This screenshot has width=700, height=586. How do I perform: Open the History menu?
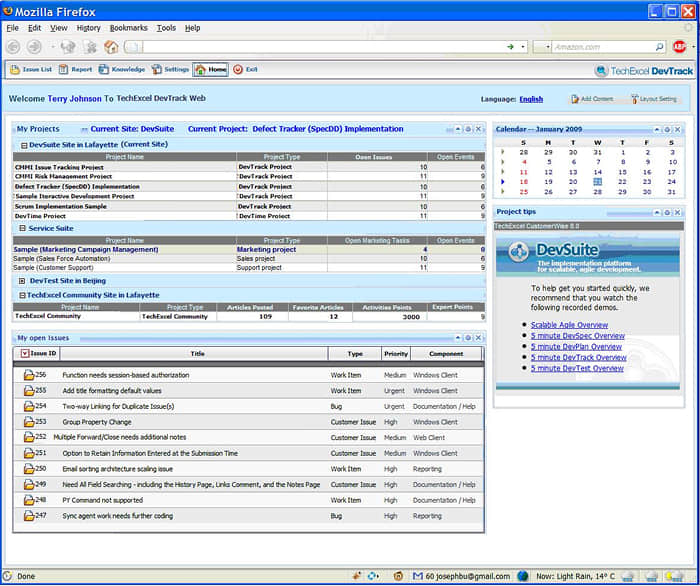[88, 28]
